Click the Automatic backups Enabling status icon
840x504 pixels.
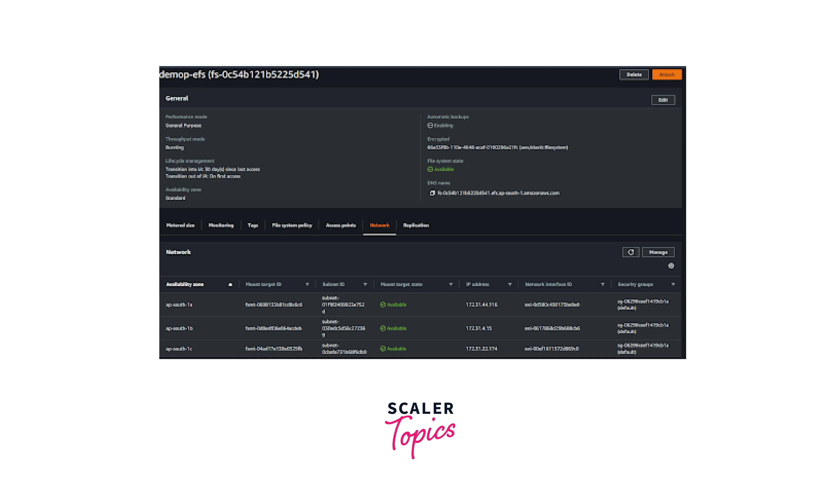point(430,125)
